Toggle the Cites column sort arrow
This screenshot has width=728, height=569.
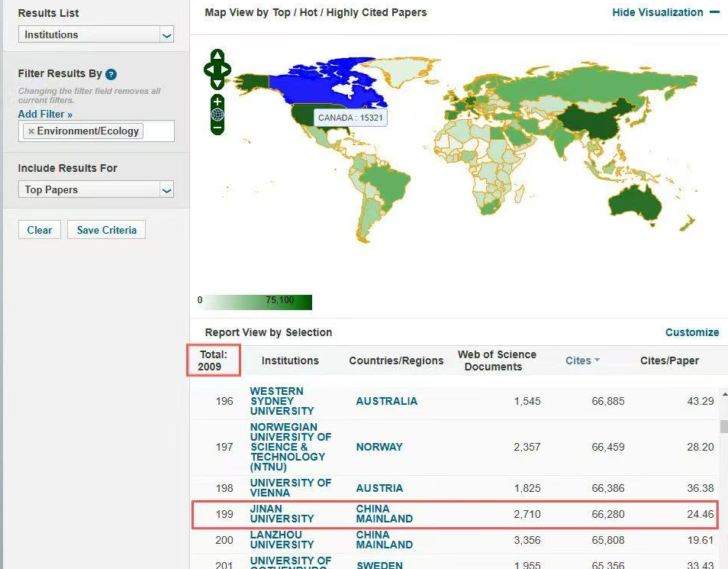pos(597,360)
